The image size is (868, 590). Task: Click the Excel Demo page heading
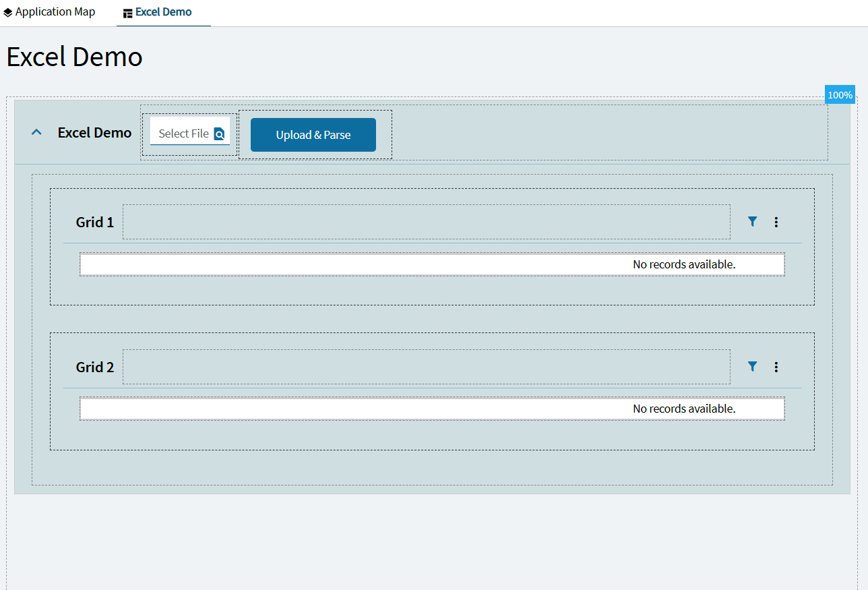75,57
